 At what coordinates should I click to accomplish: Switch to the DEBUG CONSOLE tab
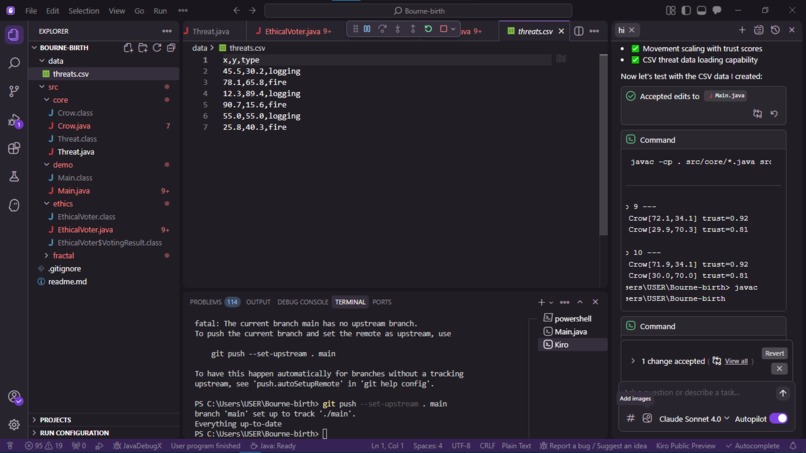point(302,302)
